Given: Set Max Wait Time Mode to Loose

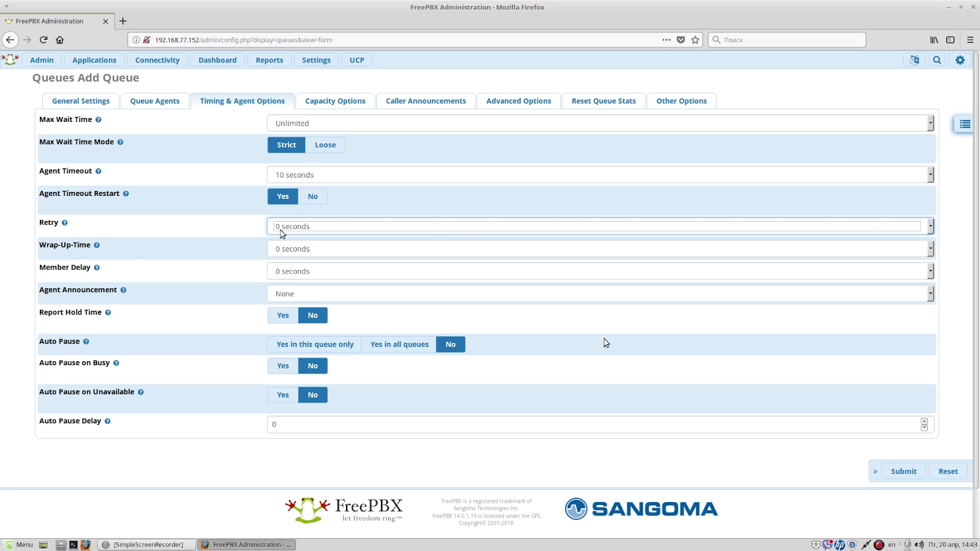Looking at the screenshot, I should click(325, 145).
